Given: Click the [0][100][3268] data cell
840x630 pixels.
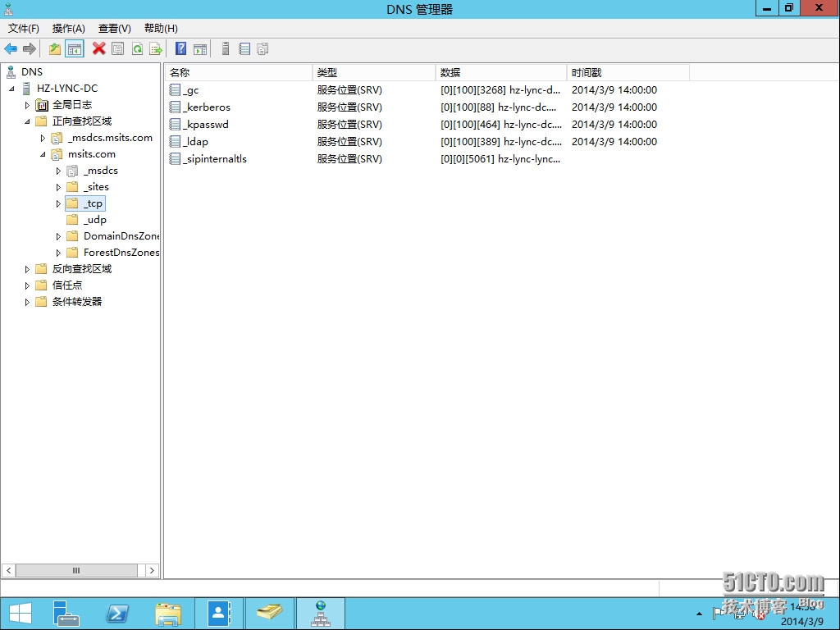Looking at the screenshot, I should pos(500,90).
